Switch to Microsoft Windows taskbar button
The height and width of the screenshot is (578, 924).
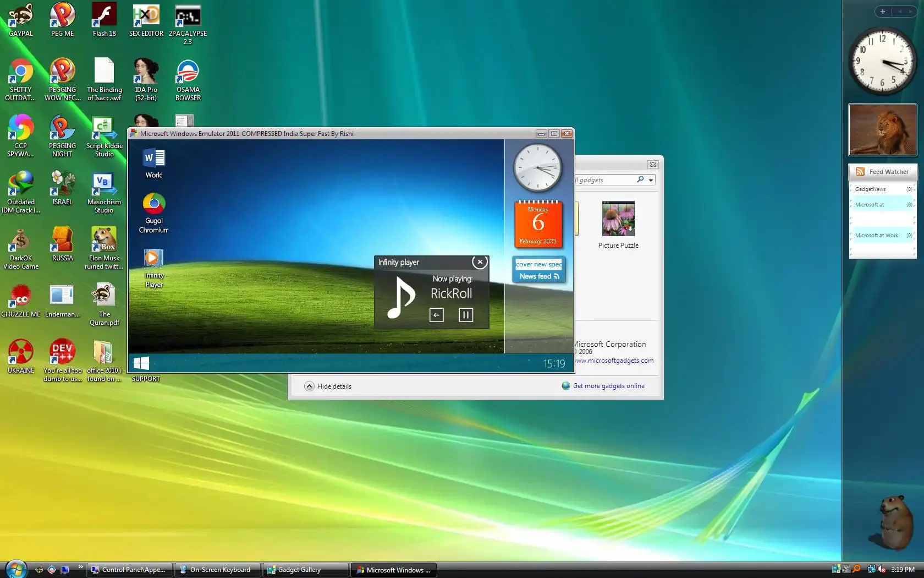[394, 570]
